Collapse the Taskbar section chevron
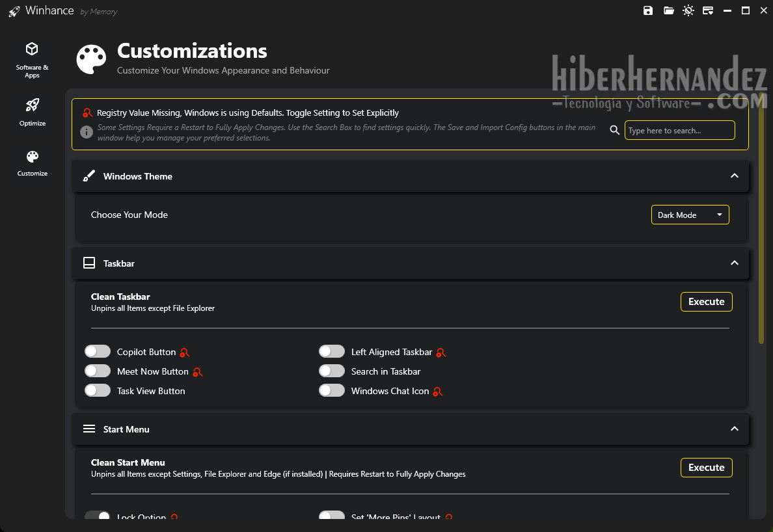 tap(734, 263)
